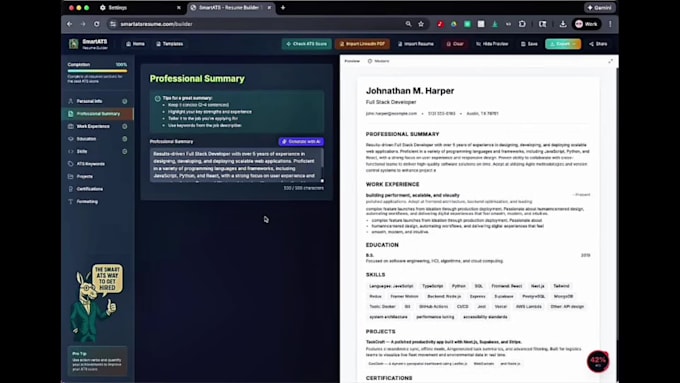Click the tips info icon
The height and width of the screenshot is (383, 680).
157,98
